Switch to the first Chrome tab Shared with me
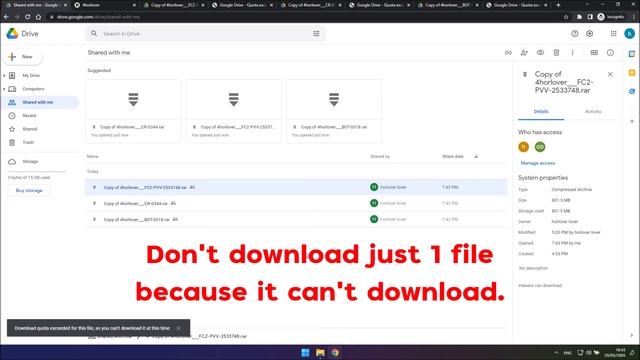 pyautogui.click(x=35, y=5)
